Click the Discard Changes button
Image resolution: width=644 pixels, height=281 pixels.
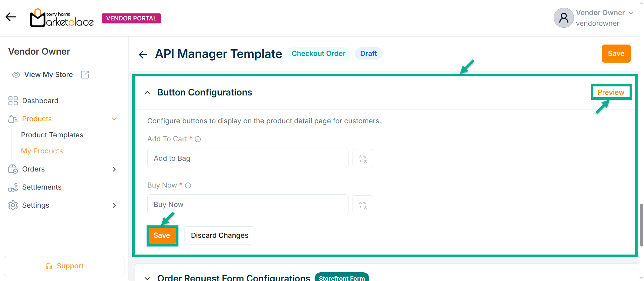coord(219,235)
